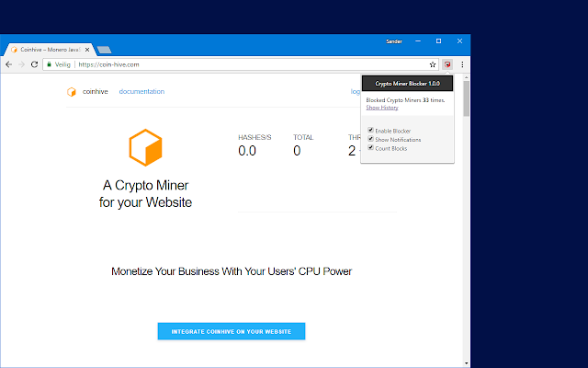Click the scrollbar up arrow

pyautogui.click(x=466, y=77)
